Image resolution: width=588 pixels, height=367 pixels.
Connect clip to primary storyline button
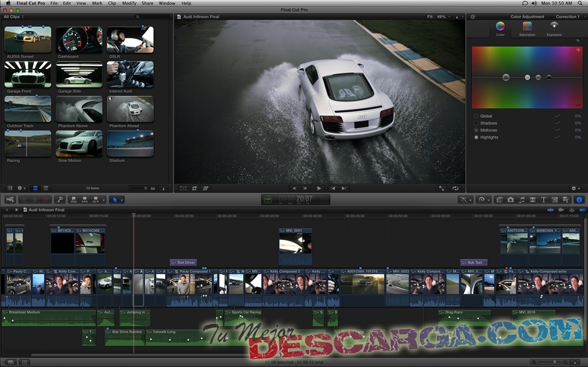click(x=74, y=200)
